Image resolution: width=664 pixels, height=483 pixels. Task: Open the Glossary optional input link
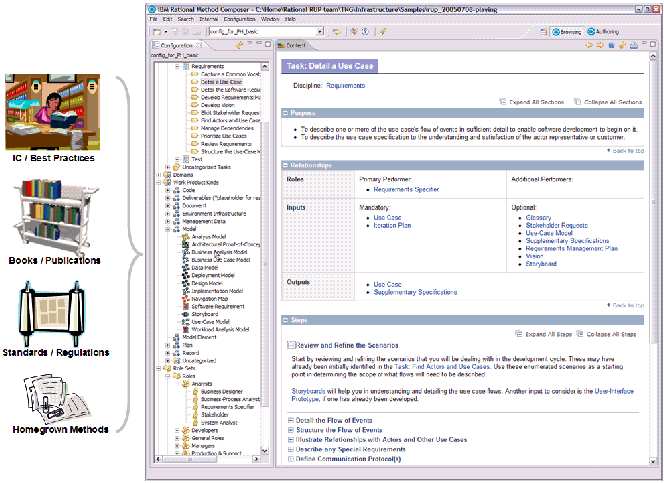click(538, 217)
